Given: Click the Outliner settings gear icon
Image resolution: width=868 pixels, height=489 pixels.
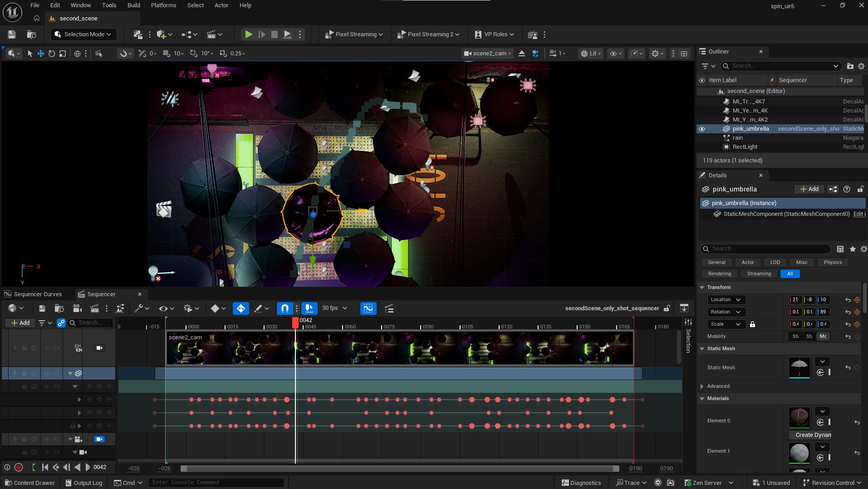Looking at the screenshot, I should tap(861, 66).
